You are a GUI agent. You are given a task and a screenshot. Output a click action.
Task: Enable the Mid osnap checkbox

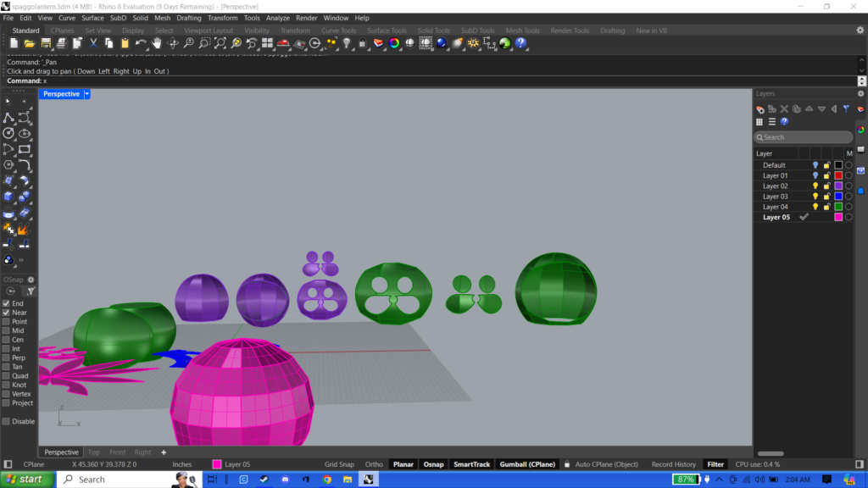point(6,330)
